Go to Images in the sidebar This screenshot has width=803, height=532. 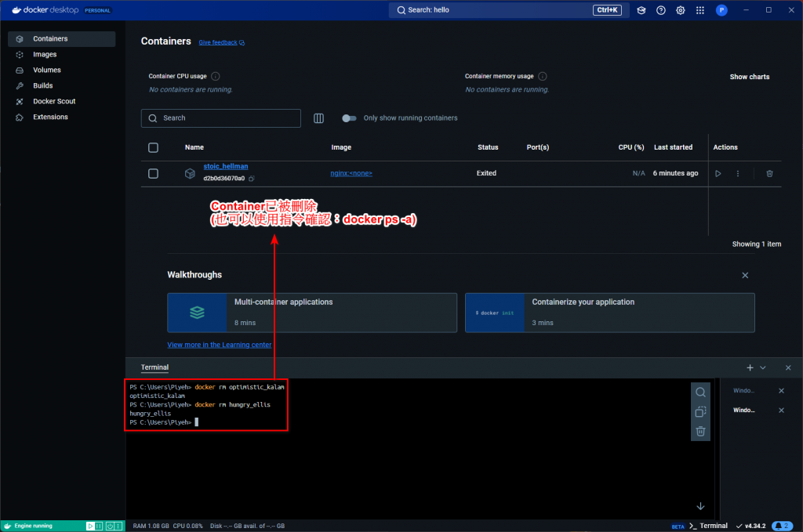point(61,55)
